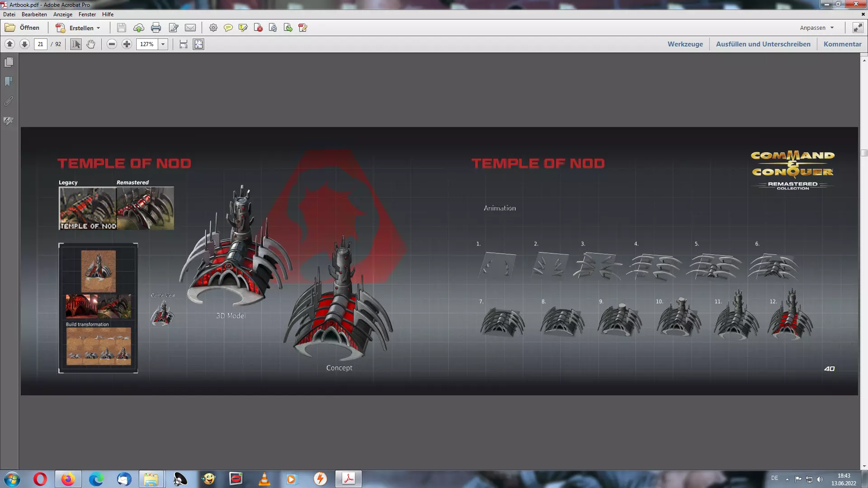Show bookmarks side panel
This screenshot has height=488, width=868.
[x=9, y=82]
